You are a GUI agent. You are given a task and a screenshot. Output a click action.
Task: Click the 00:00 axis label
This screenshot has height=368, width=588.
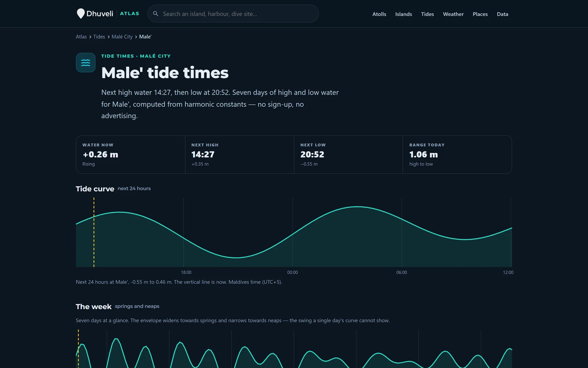(x=292, y=272)
